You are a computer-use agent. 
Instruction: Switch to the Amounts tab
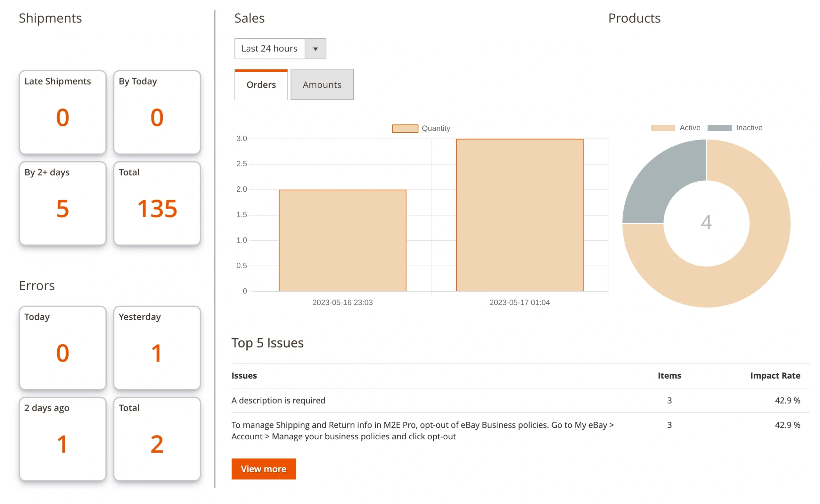(322, 85)
